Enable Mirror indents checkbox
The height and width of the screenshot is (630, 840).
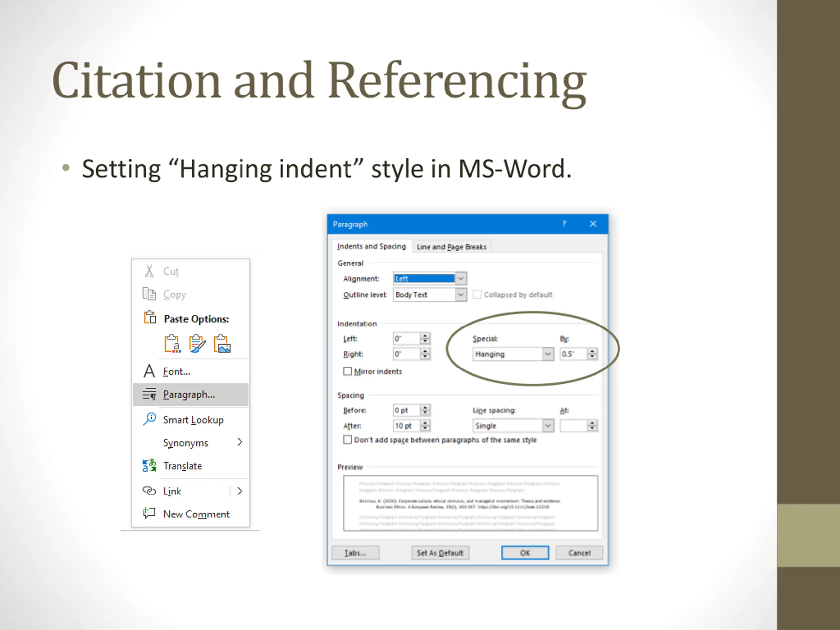[x=347, y=371]
